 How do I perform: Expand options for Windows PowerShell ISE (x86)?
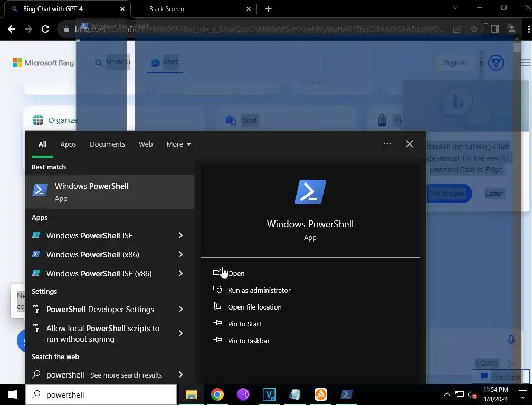pyautogui.click(x=181, y=273)
